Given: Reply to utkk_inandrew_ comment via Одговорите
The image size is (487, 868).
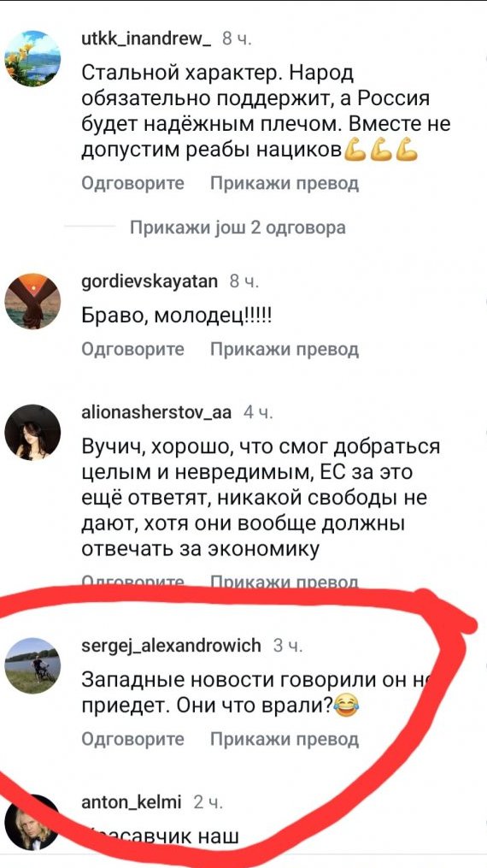Looking at the screenshot, I should tap(132, 183).
